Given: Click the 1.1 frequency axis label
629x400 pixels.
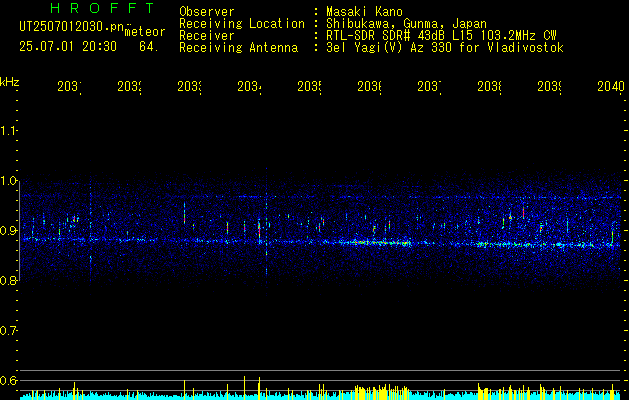Looking at the screenshot, I should coord(8,130).
